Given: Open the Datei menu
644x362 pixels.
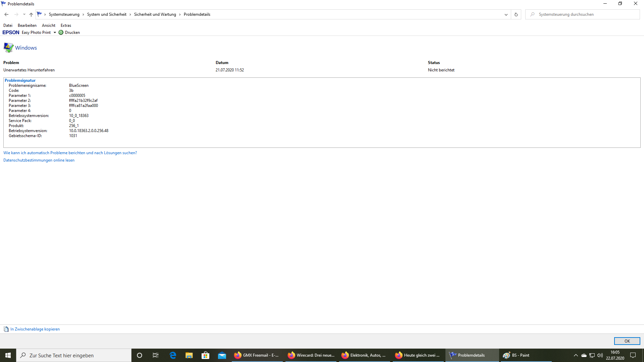Looking at the screenshot, I should (x=8, y=25).
